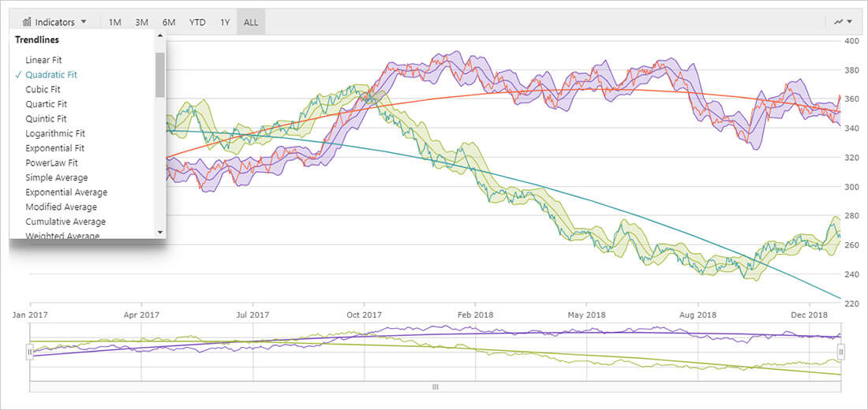Select the ALL range button

point(251,22)
